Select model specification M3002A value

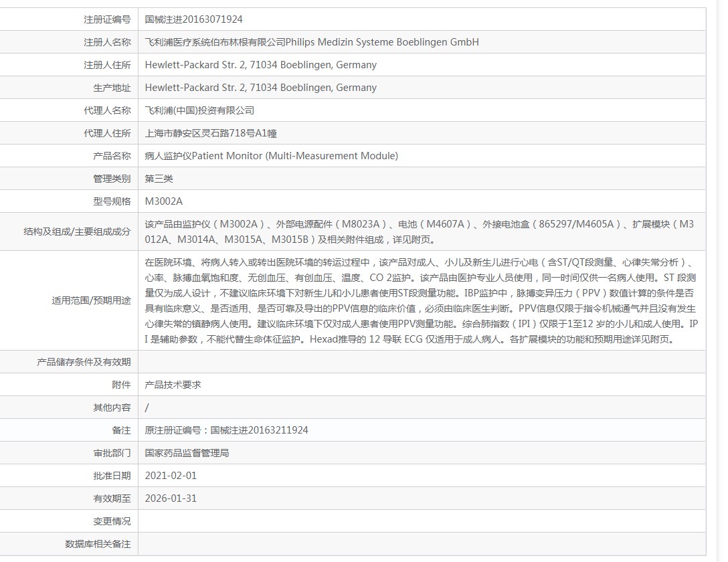pos(163,201)
